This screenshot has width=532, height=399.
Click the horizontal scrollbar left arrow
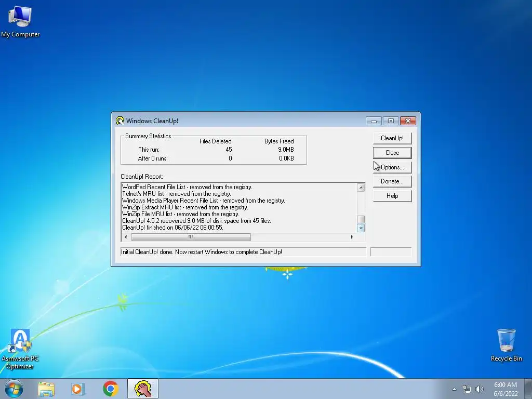126,237
